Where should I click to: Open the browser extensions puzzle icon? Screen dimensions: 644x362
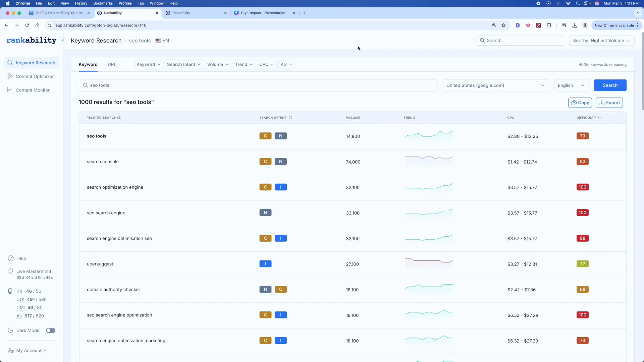pyautogui.click(x=549, y=25)
